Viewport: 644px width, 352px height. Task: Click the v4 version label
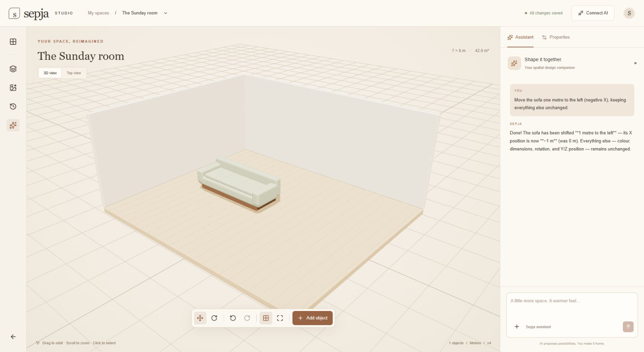coord(489,343)
